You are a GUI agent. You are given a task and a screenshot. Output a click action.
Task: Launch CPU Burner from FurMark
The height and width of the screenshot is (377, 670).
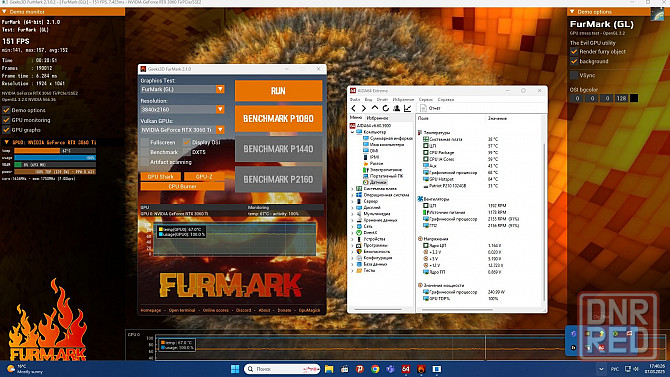[182, 186]
